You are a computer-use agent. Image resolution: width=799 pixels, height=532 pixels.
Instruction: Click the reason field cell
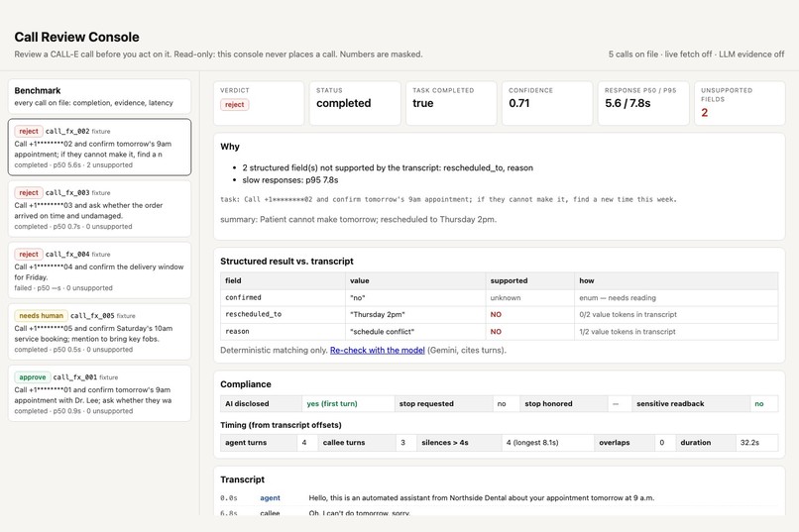[x=283, y=332]
